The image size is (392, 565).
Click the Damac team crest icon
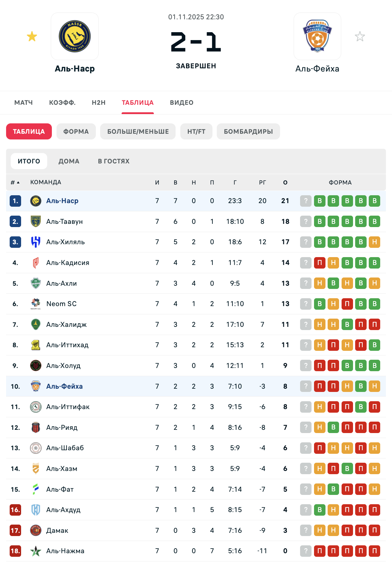[x=35, y=530]
